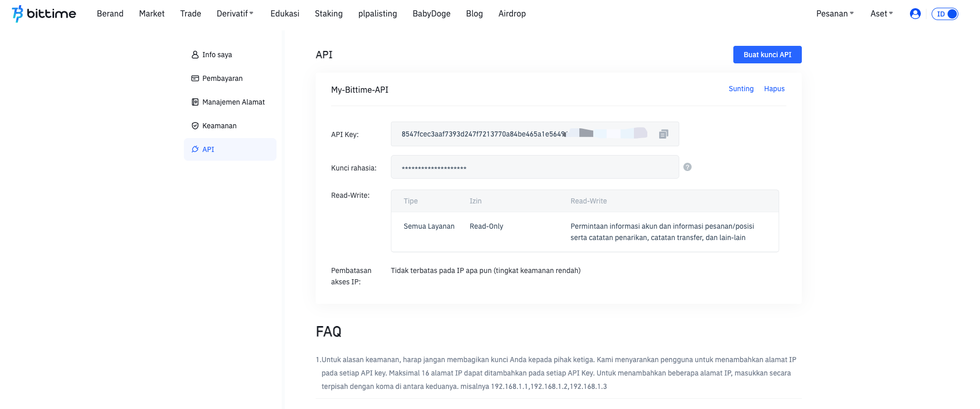This screenshot has width=980, height=409.
Task: Toggle the ID language switch
Action: 945,14
